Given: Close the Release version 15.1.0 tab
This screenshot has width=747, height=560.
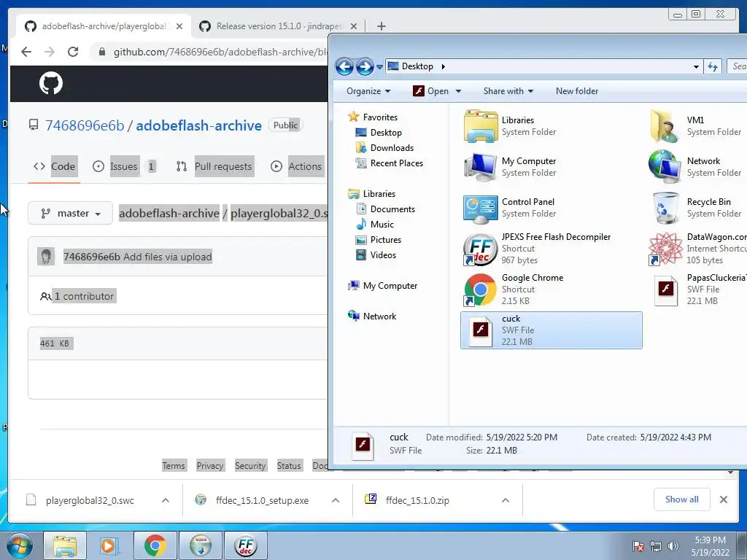Looking at the screenshot, I should coord(354,26).
